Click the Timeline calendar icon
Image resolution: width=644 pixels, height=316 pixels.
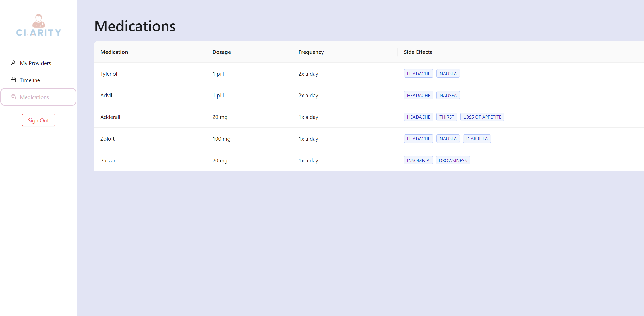pyautogui.click(x=13, y=80)
